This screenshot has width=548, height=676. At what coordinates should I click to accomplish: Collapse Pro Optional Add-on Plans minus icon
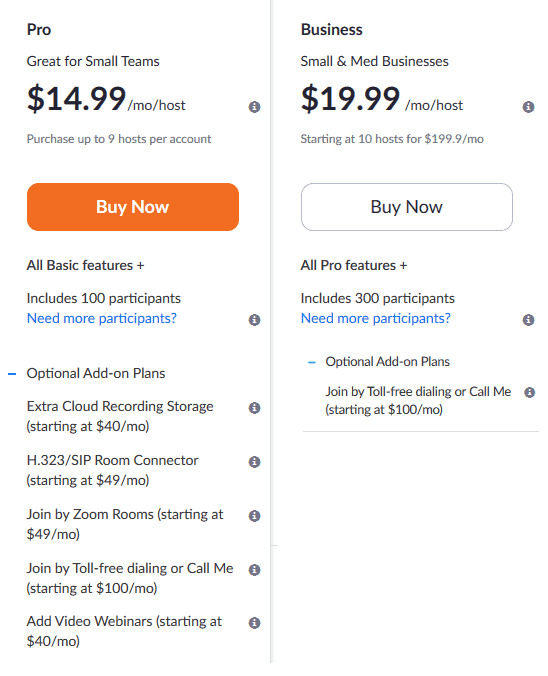click(12, 373)
